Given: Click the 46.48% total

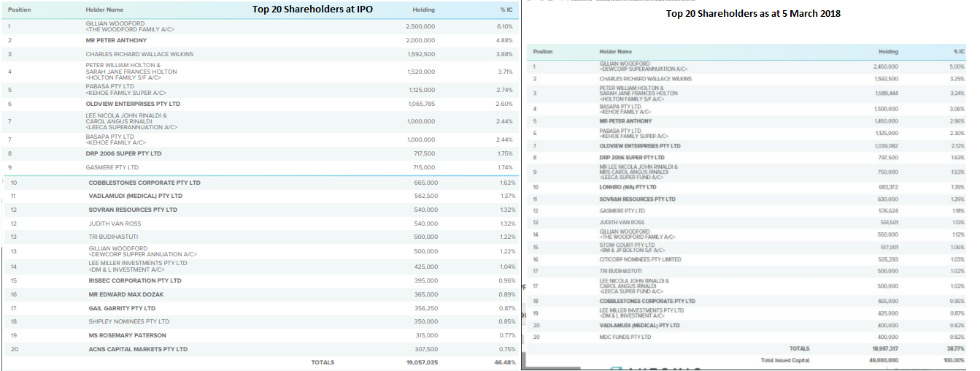Looking at the screenshot, I should [506, 362].
